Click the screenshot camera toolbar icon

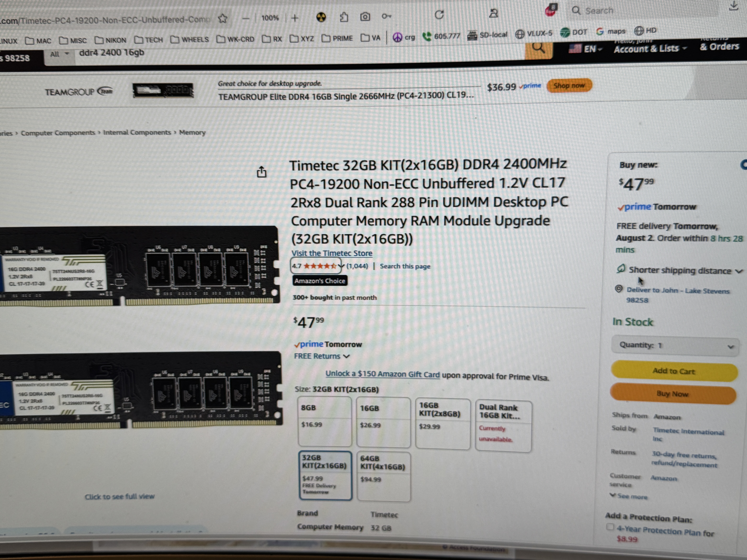point(365,17)
